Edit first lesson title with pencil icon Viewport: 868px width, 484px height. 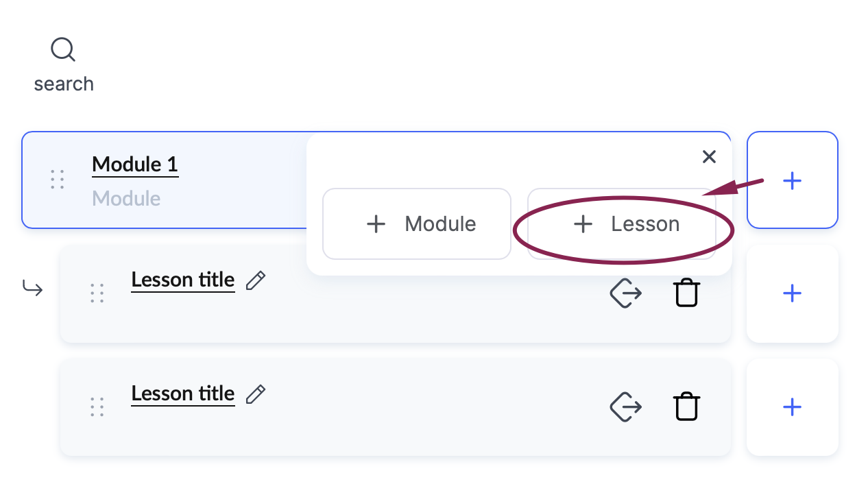tap(256, 280)
